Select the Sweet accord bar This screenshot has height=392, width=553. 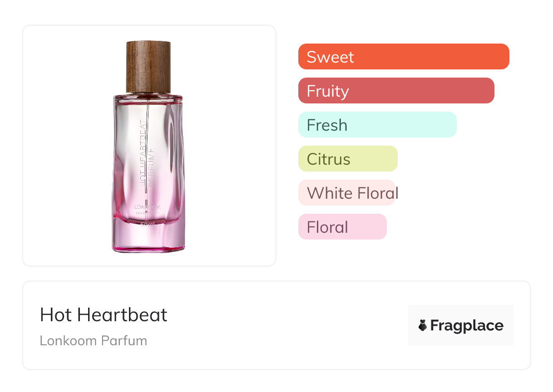point(403,57)
